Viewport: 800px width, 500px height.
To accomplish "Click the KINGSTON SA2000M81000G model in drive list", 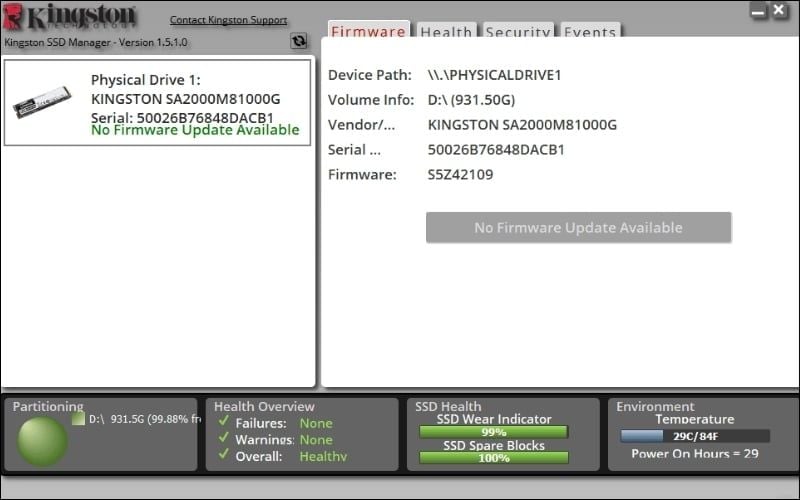I will 186,99.
